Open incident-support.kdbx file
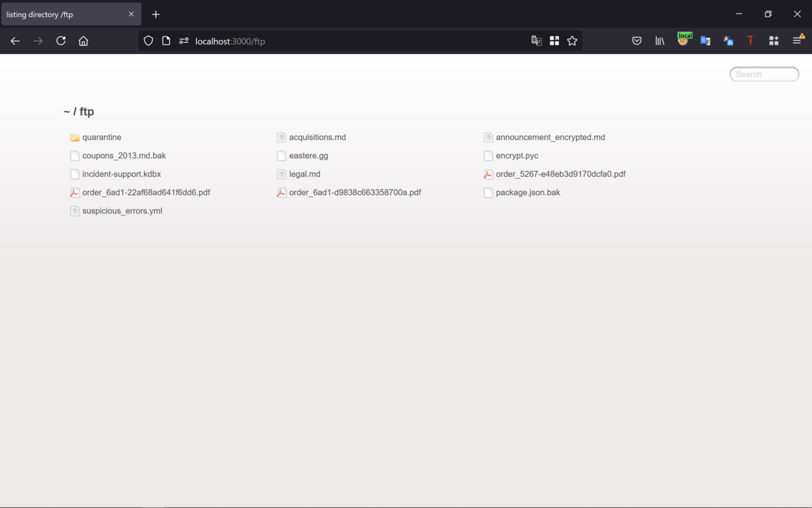The image size is (812, 508). 122,174
